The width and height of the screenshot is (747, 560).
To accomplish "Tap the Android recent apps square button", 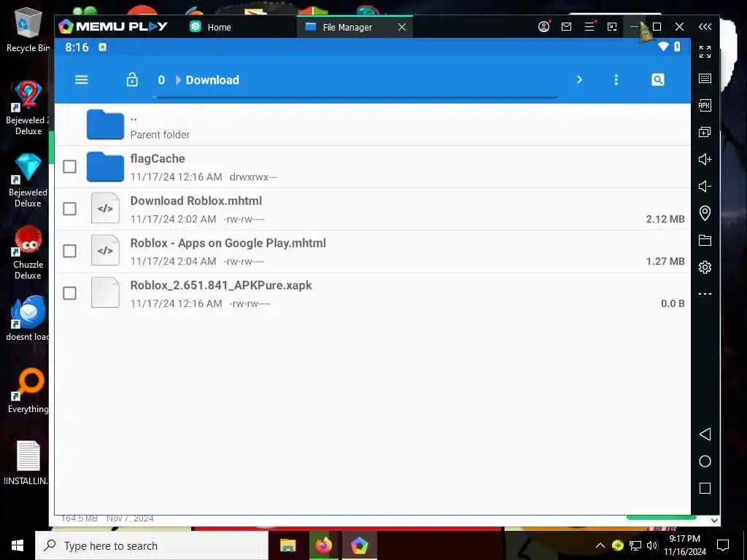I will [705, 488].
